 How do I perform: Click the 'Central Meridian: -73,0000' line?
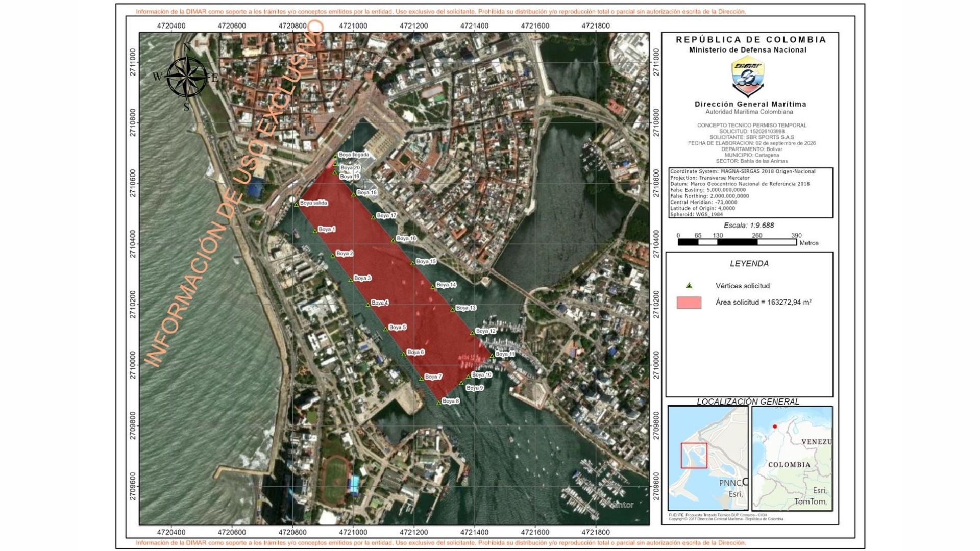coord(704,203)
